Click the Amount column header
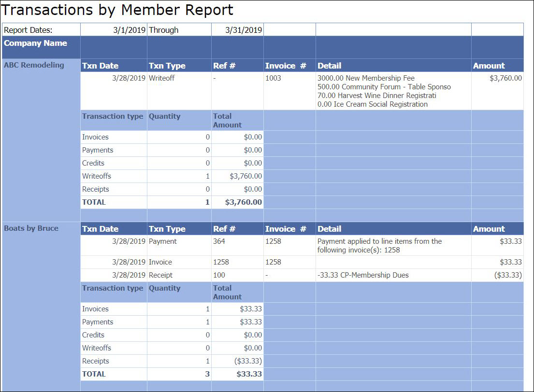 [x=486, y=65]
